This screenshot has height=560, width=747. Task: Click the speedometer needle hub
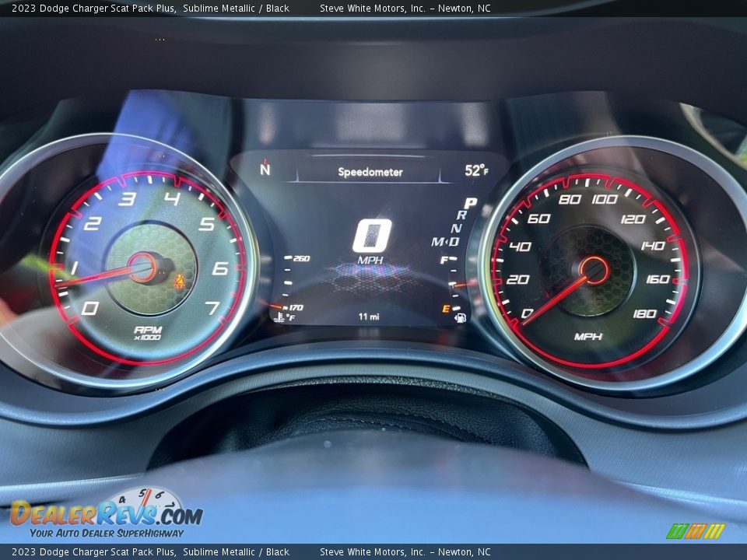[594, 271]
